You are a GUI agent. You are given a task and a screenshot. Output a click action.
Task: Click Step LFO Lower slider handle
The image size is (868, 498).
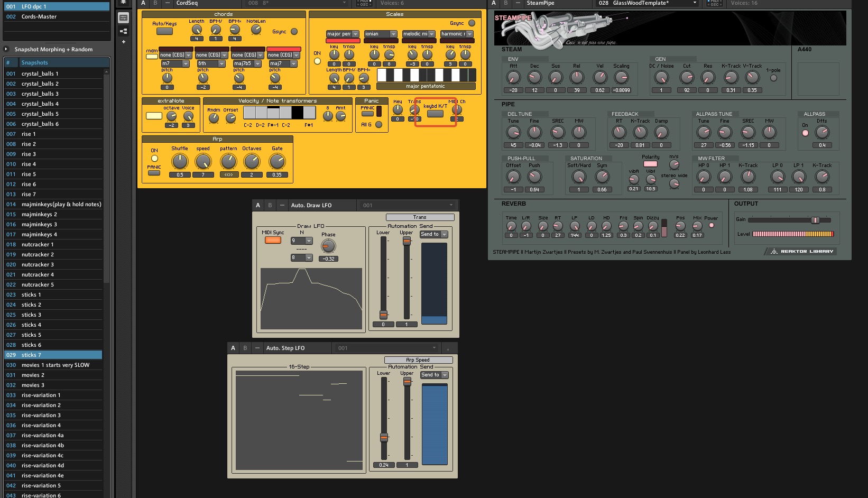coord(384,438)
